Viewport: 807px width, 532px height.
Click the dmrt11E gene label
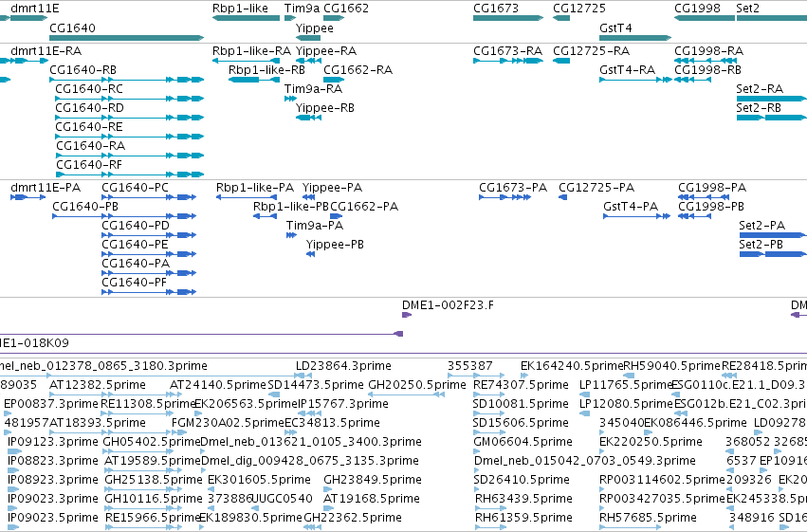(34, 9)
